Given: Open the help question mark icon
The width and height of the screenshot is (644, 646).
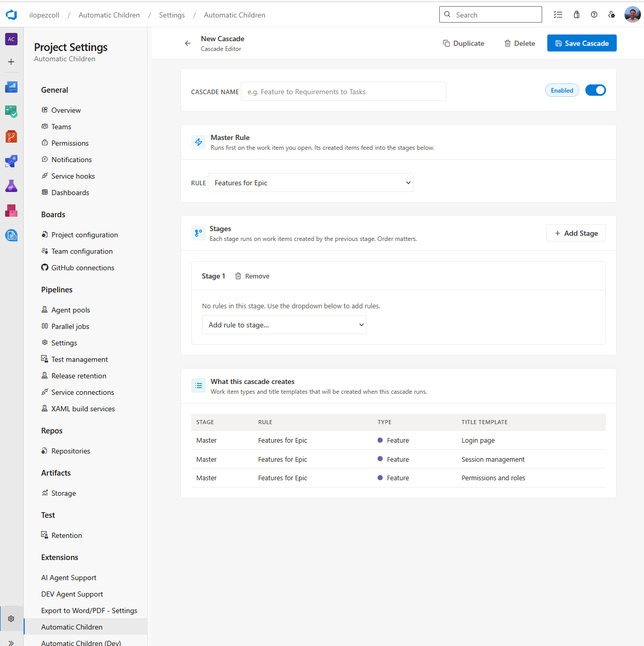Looking at the screenshot, I should (x=594, y=15).
